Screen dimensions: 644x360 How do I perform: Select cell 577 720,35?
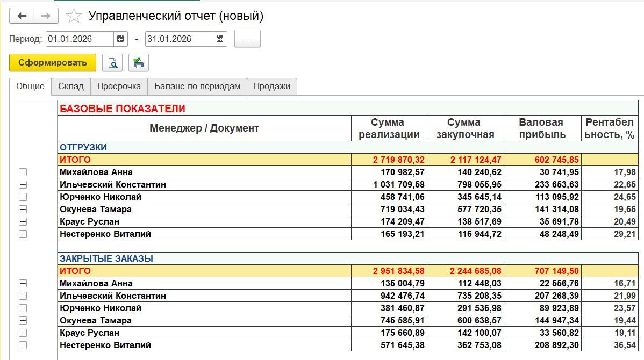(x=466, y=210)
